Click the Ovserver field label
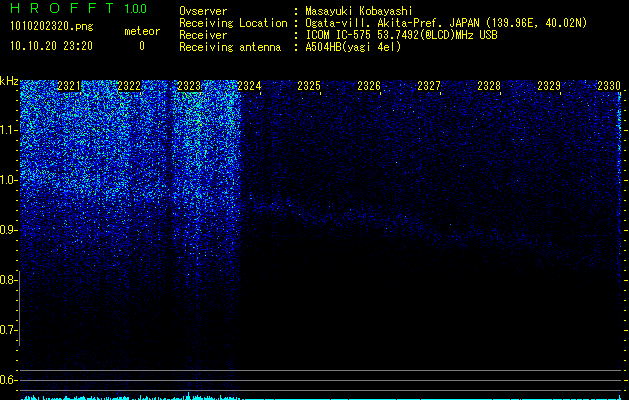Image resolution: width=629 pixels, height=400 pixels. pyautogui.click(x=203, y=11)
